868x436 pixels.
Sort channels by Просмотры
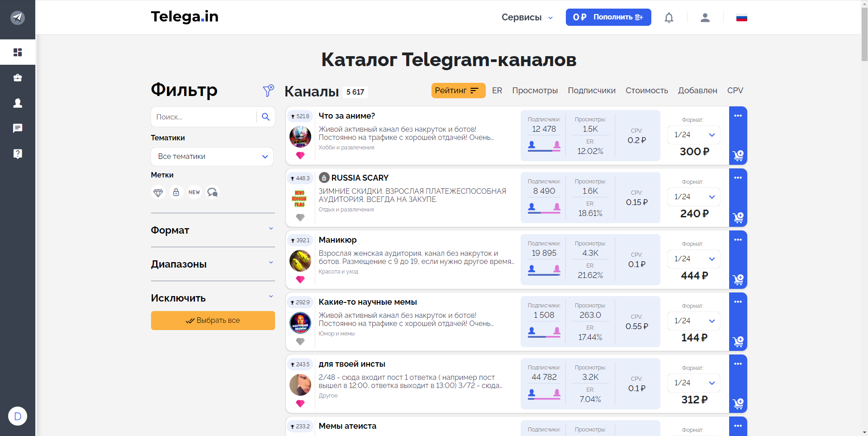point(535,91)
